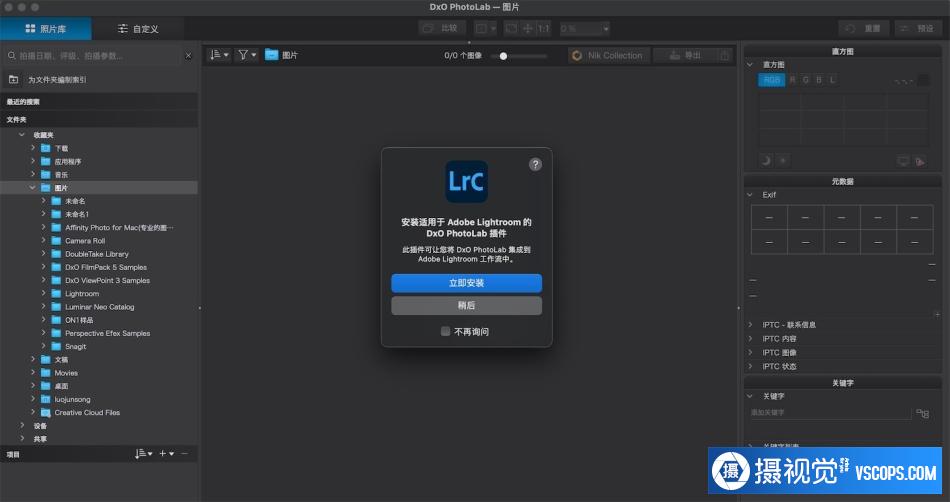Select the RGB histogram channel
This screenshot has height=502, width=950.
(x=771, y=80)
